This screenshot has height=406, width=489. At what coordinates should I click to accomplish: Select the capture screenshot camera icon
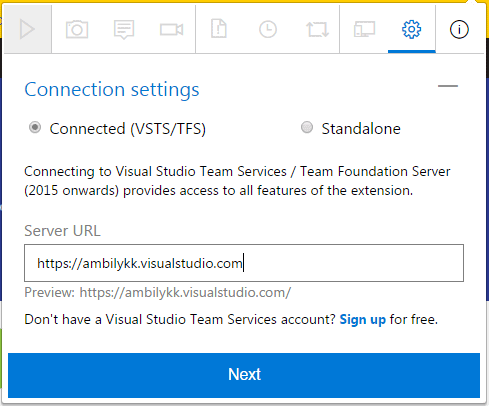pos(77,29)
